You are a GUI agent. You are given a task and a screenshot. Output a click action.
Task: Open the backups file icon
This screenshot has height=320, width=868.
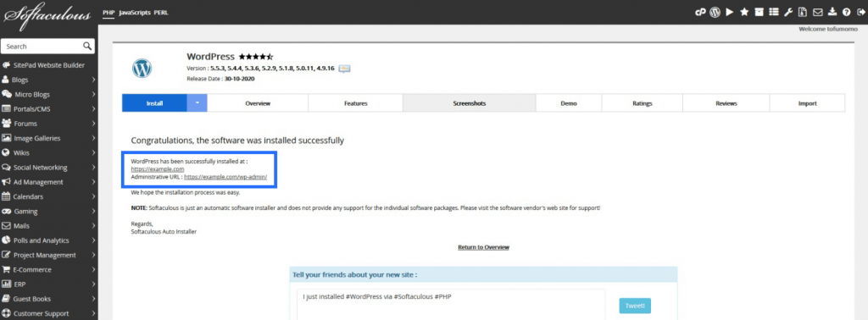[x=803, y=12]
